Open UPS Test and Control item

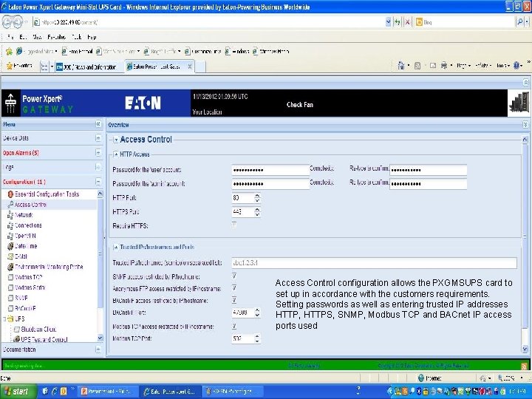click(44, 339)
